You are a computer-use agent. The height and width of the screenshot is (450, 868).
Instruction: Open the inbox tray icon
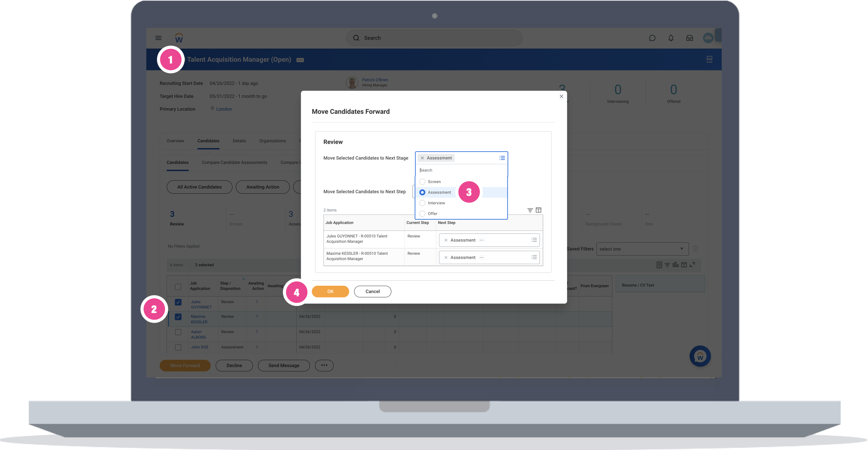689,38
